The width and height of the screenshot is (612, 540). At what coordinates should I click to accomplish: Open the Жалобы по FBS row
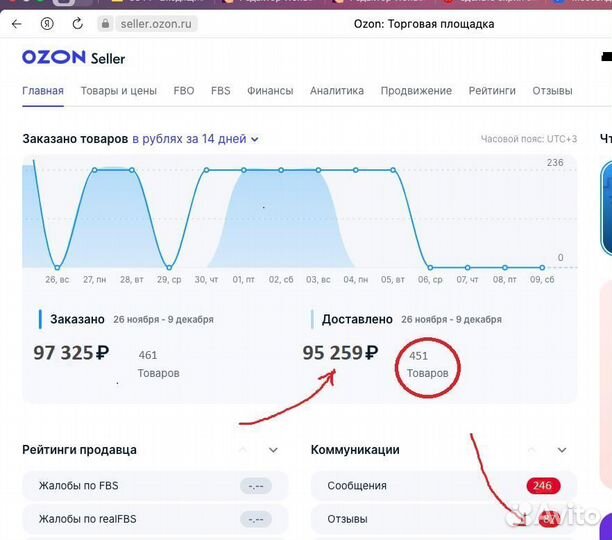[155, 486]
